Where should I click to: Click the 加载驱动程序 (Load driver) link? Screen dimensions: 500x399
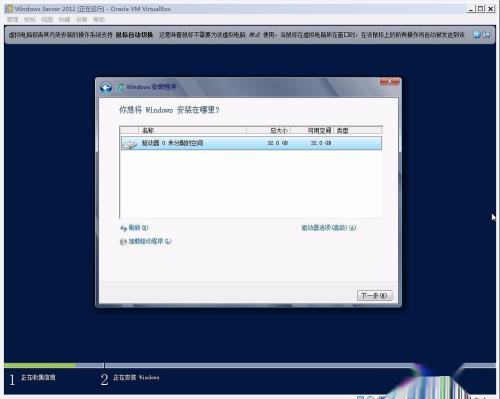pyautogui.click(x=150, y=241)
